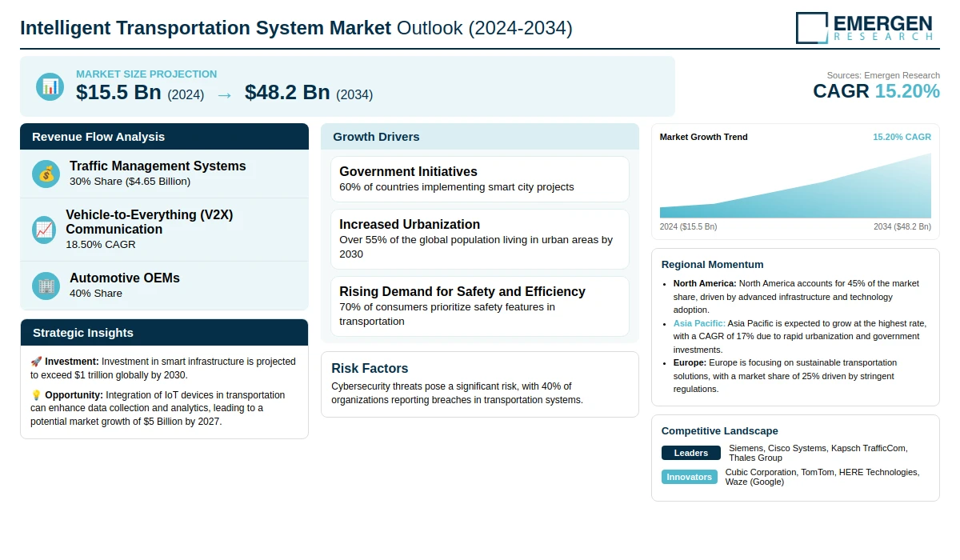Viewport: 960px width, 560px height.
Task: Click the CAGR 15.20% figure at top right
Action: 876,91
